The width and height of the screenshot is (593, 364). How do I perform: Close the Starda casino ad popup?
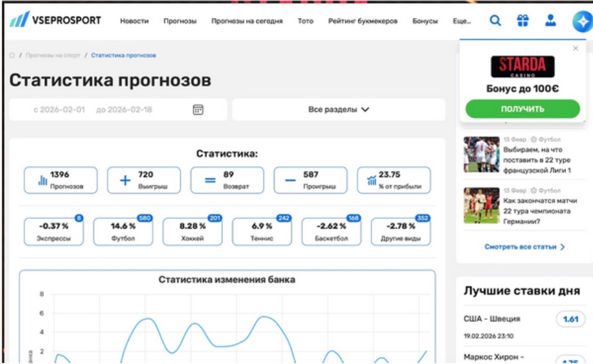(x=575, y=48)
